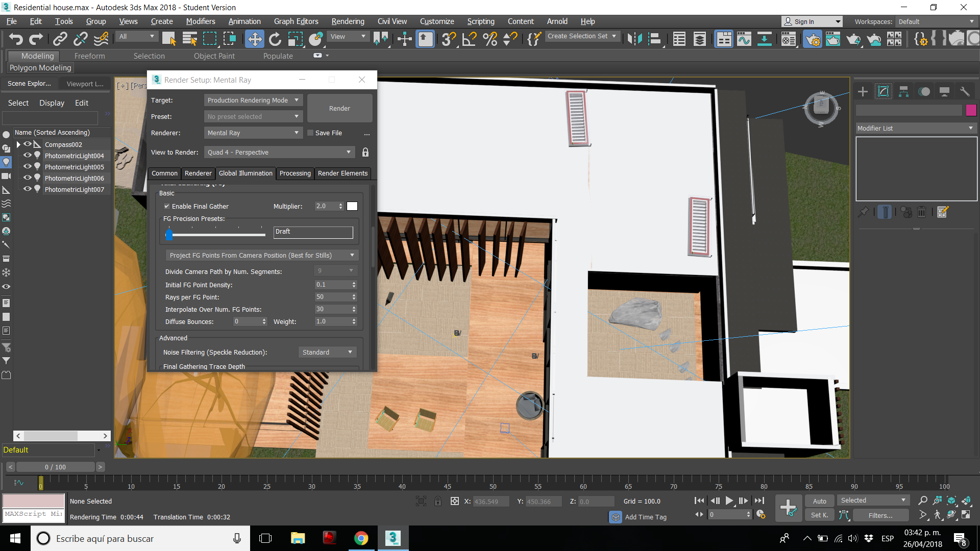
Task: Disable Enable Final Gather checkbox
Action: (167, 206)
